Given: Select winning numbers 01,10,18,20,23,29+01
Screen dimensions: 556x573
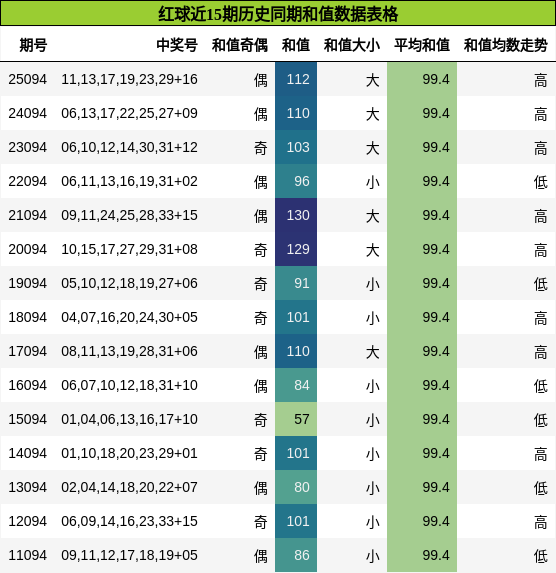Looking at the screenshot, I should (129, 453).
